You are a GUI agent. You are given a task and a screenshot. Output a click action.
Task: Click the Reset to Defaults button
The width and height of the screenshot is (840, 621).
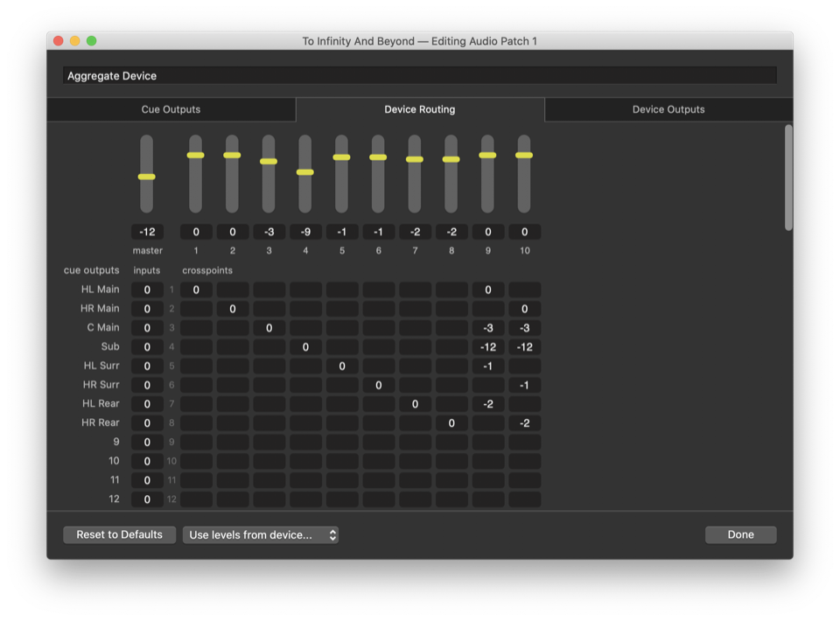[x=119, y=534]
